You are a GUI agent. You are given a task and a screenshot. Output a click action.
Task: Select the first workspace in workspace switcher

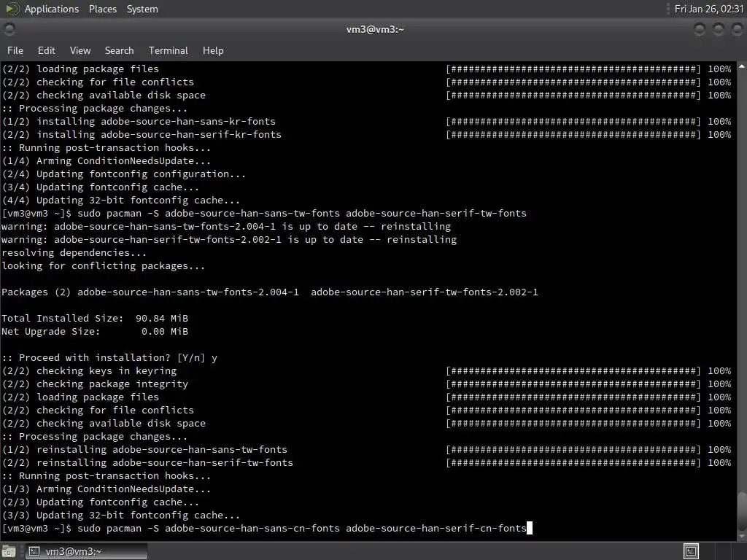point(691,551)
